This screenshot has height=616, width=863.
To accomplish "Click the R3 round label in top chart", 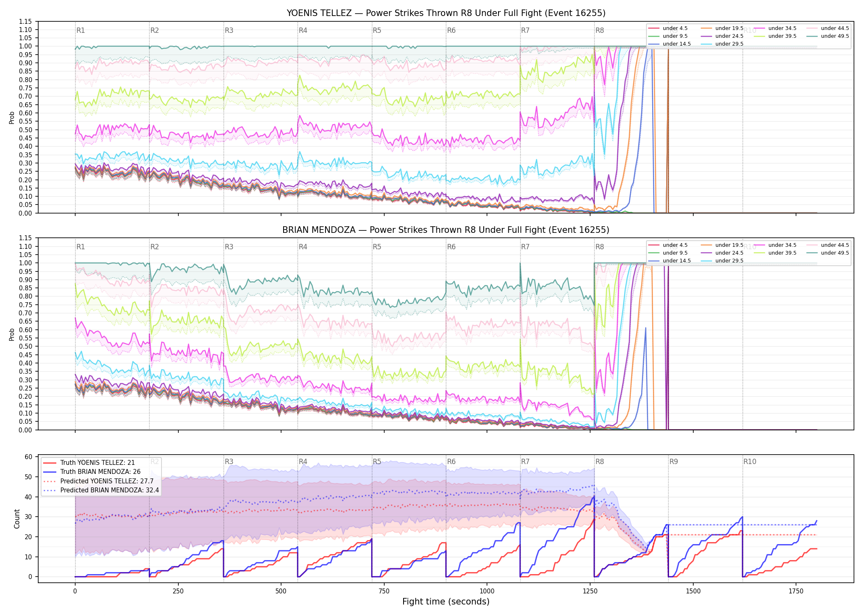I will pyautogui.click(x=229, y=30).
